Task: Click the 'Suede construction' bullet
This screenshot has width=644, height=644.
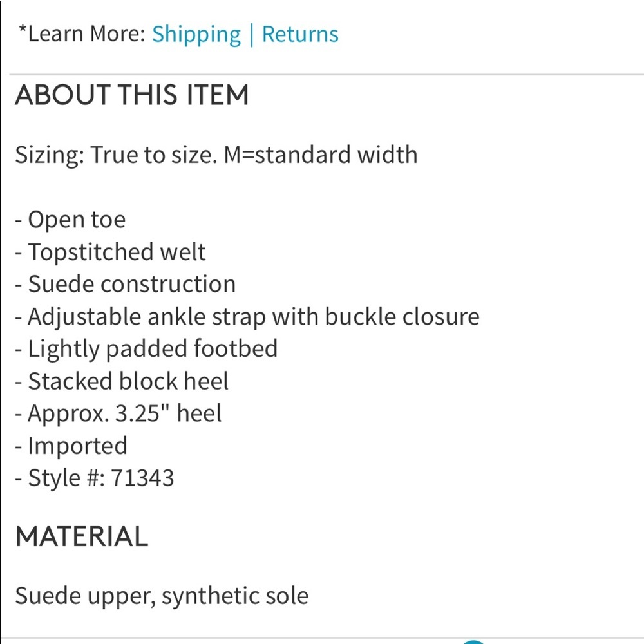Action: tap(126, 284)
